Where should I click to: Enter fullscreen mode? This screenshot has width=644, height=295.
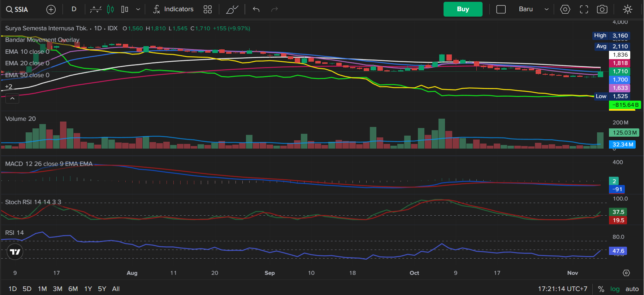click(x=584, y=9)
